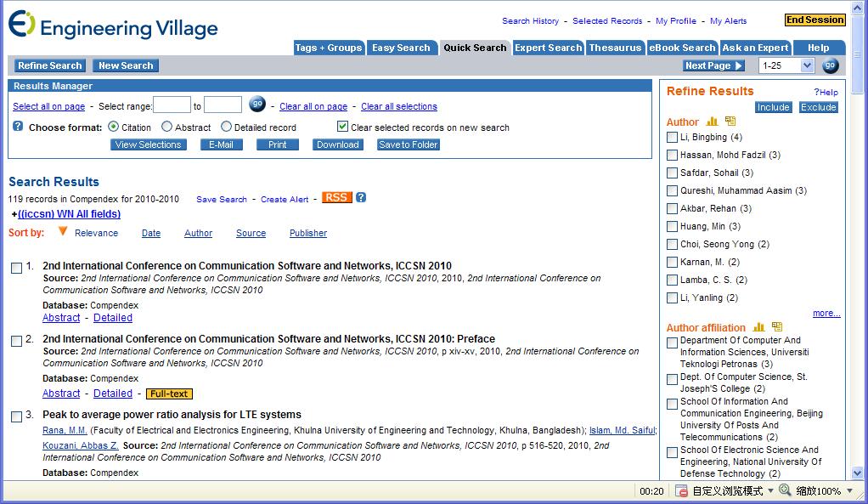Viewport: 868px width, 504px height.
Task: Go to the Expert Search tab
Action: [549, 48]
